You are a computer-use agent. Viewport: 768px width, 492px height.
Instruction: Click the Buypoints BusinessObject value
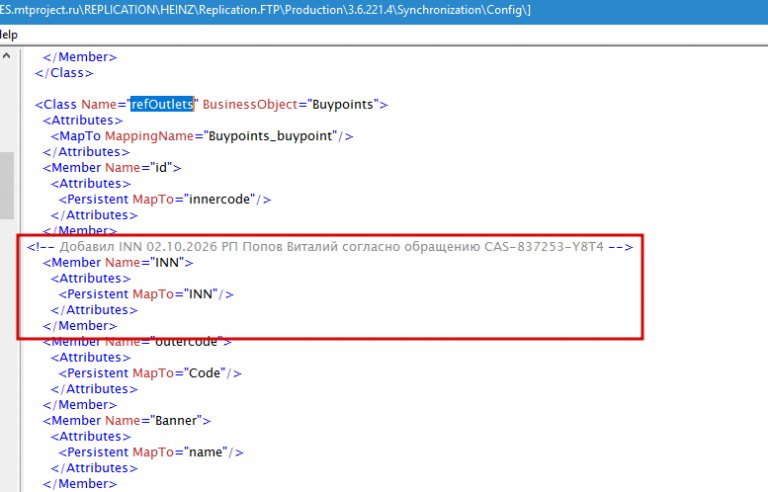pyautogui.click(x=343, y=104)
